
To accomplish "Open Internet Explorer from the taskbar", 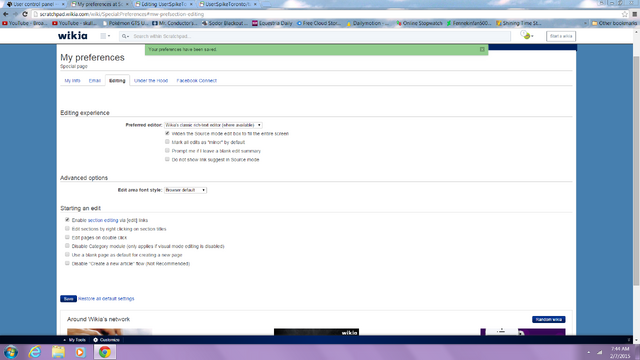I will pos(35,352).
